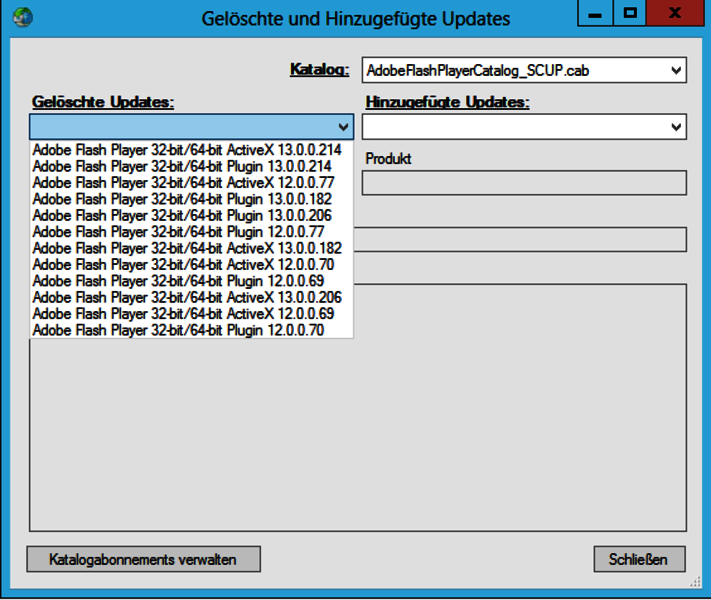
Task: Select Adobe Flash Player ActiveX 13.0.0.214
Action: point(191,150)
